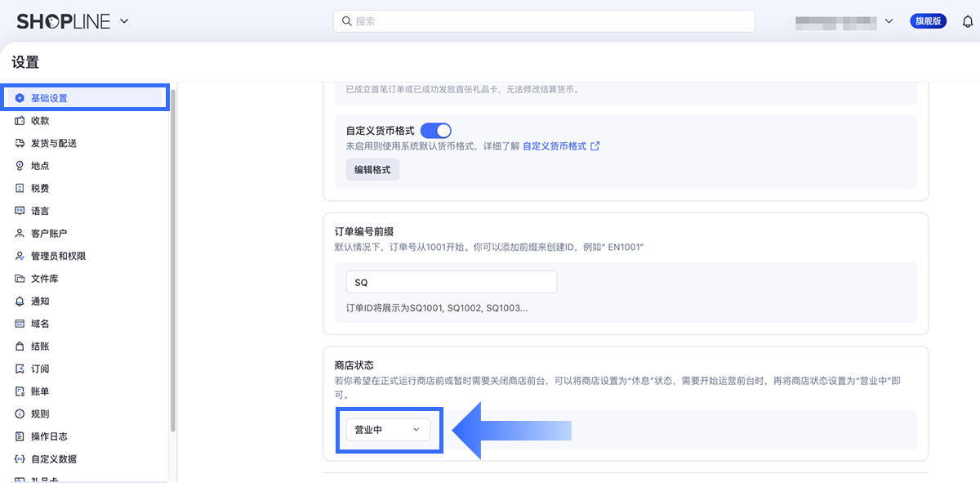980x483 pixels.
Task: Click the search magnifier icon
Action: click(347, 21)
